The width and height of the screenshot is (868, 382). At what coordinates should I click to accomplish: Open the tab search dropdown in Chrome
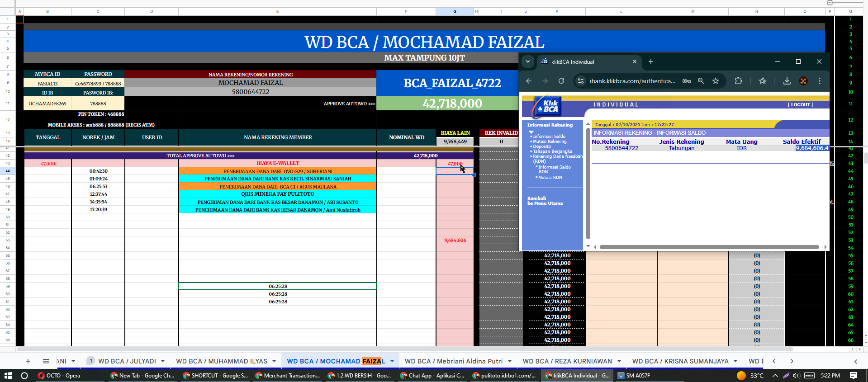point(528,61)
